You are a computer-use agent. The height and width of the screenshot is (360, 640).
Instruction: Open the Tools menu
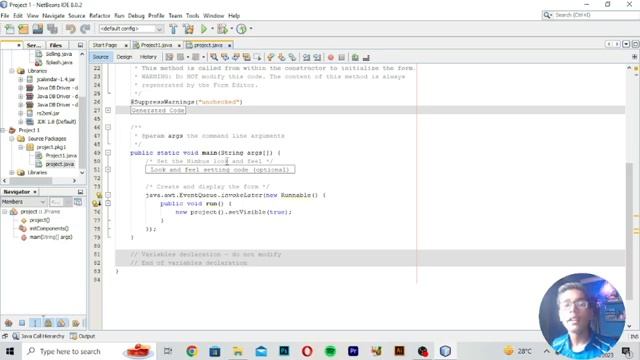point(192,16)
